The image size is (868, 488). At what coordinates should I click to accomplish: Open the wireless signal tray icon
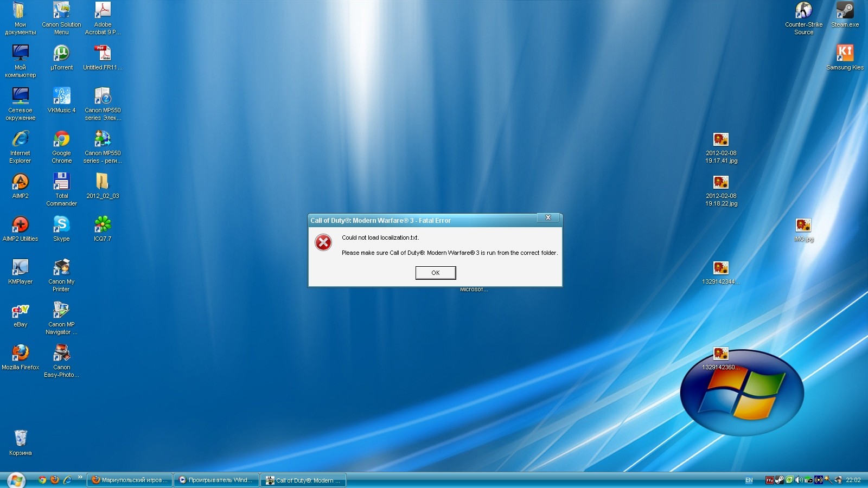(819, 480)
